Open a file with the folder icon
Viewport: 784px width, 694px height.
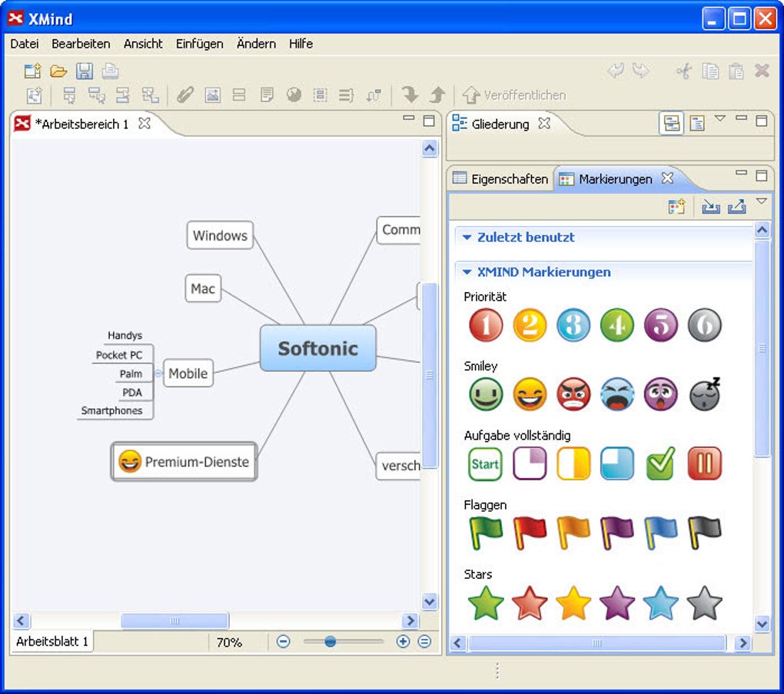coord(58,71)
